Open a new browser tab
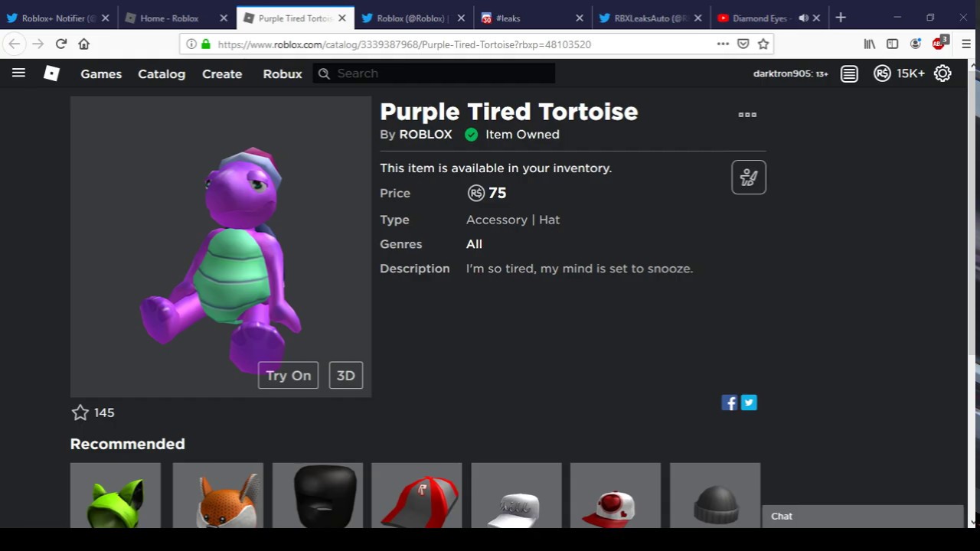 [x=841, y=18]
